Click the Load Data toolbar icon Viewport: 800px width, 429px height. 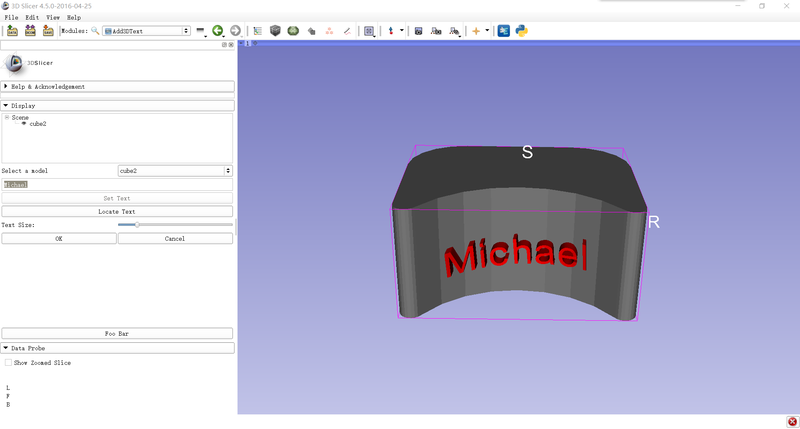[x=11, y=31]
